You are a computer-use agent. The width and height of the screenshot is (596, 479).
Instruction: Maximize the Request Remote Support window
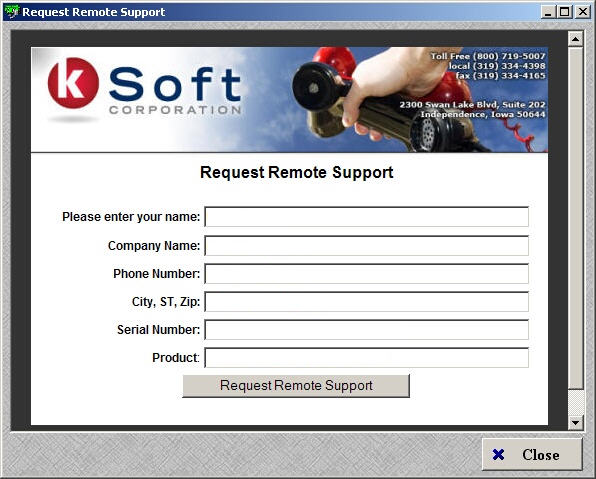(565, 12)
